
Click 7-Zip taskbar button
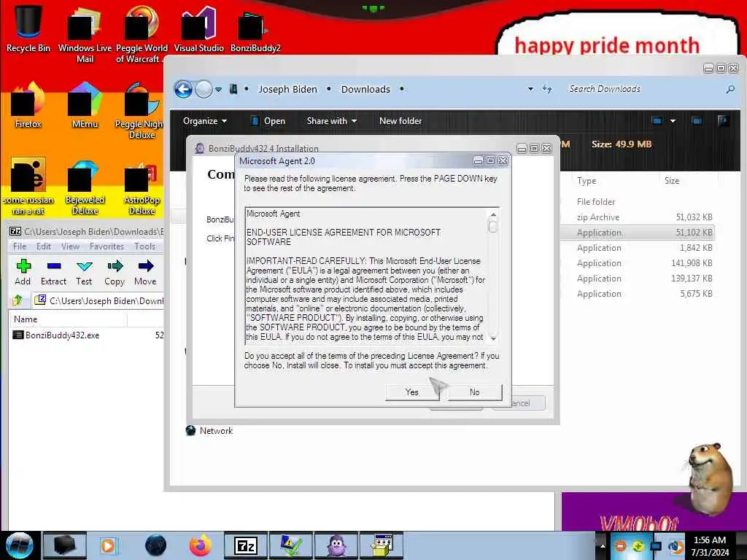click(x=246, y=545)
